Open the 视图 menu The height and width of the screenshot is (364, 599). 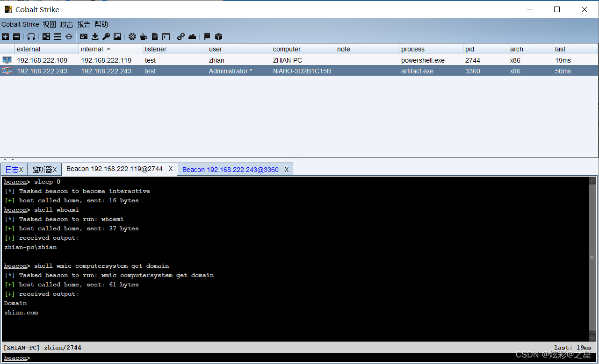(49, 24)
